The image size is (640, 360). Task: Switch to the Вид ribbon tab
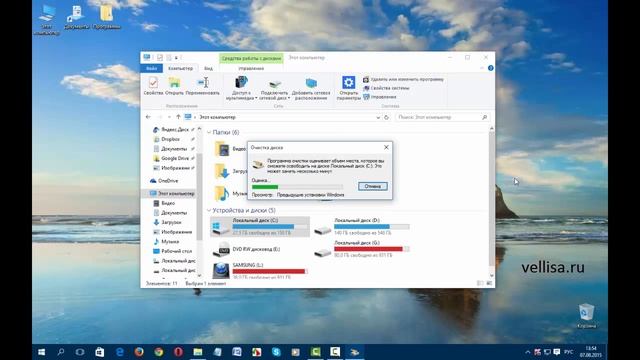click(209, 68)
